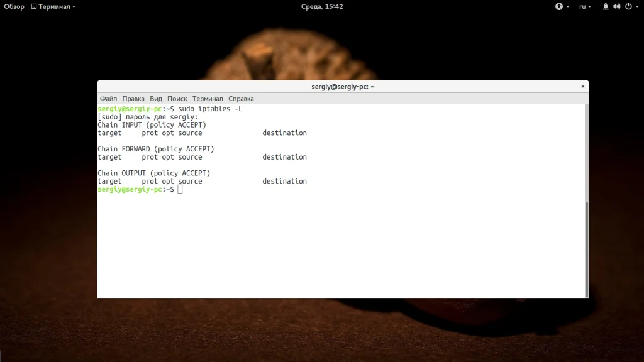Viewport: 644px width, 362px height.
Task: Expand the ru keyboard layout dropdown
Action: (x=585, y=6)
